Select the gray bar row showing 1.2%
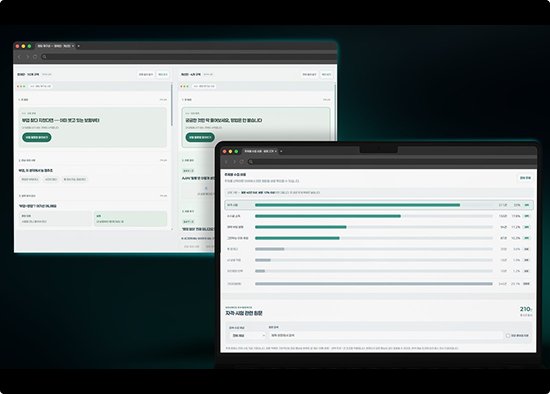 pos(379,271)
